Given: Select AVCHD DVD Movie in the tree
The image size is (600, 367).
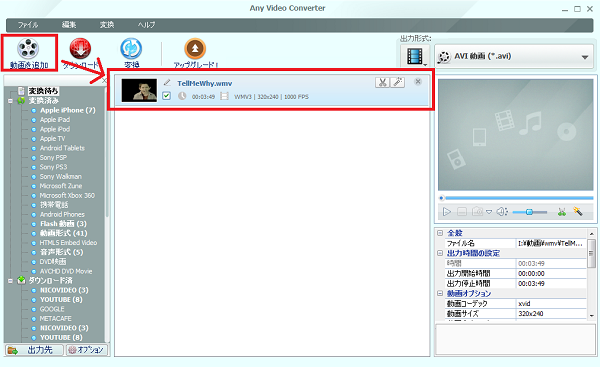Looking at the screenshot, I should pyautogui.click(x=66, y=271).
